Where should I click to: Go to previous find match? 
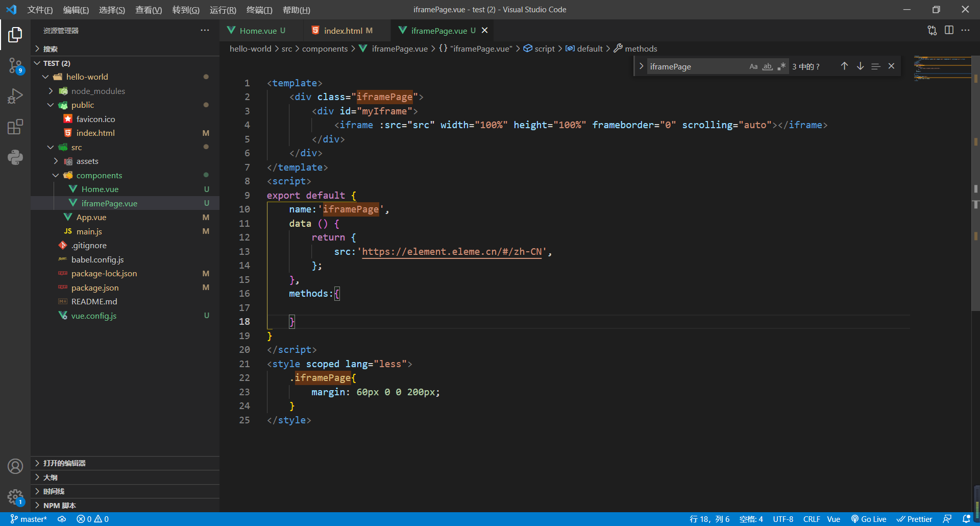pyautogui.click(x=845, y=66)
